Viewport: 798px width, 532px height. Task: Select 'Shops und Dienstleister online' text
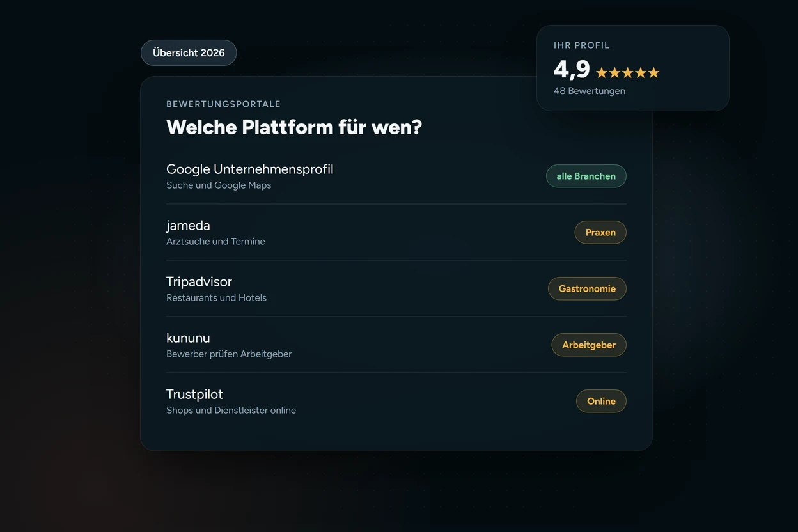pyautogui.click(x=231, y=410)
